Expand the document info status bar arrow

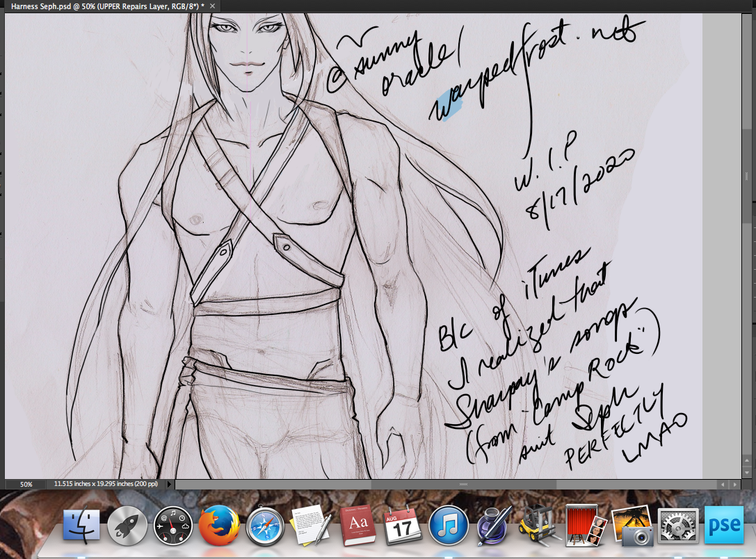click(x=171, y=484)
